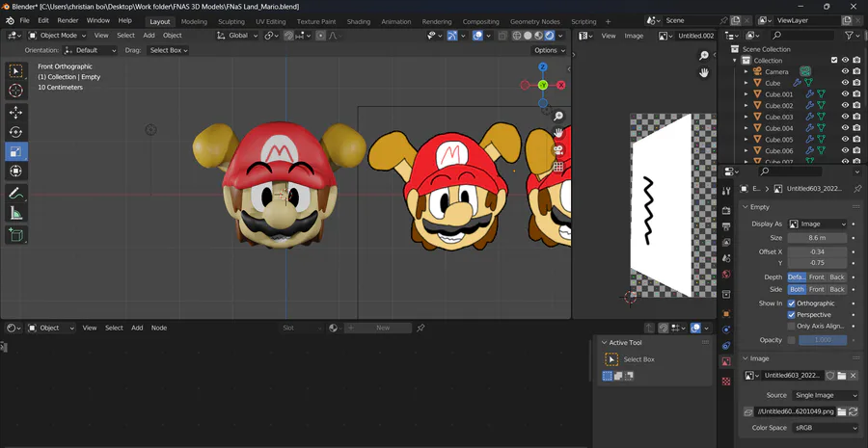Click the red X axis on the gizmo
This screenshot has width=868, height=448.
[561, 85]
